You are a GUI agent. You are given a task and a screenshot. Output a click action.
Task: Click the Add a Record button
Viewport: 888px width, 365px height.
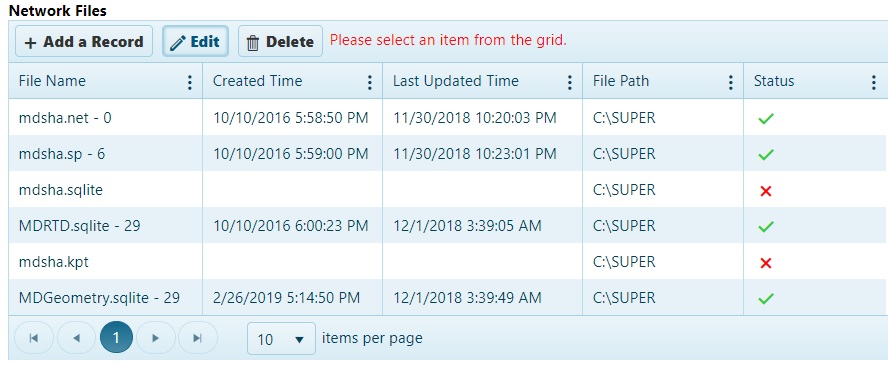click(x=84, y=41)
